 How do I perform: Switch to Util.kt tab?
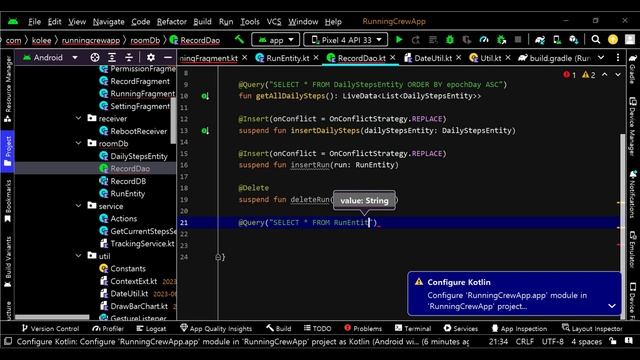click(x=490, y=58)
